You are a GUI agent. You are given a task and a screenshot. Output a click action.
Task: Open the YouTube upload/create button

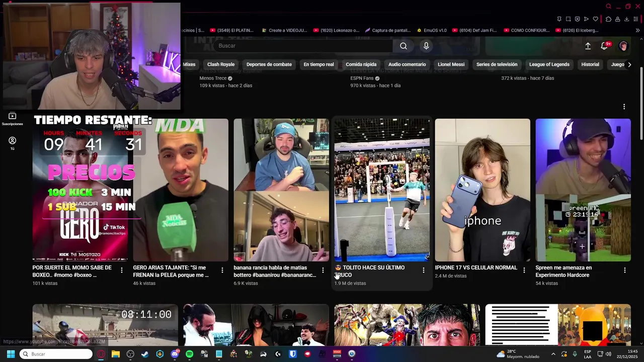[588, 46]
